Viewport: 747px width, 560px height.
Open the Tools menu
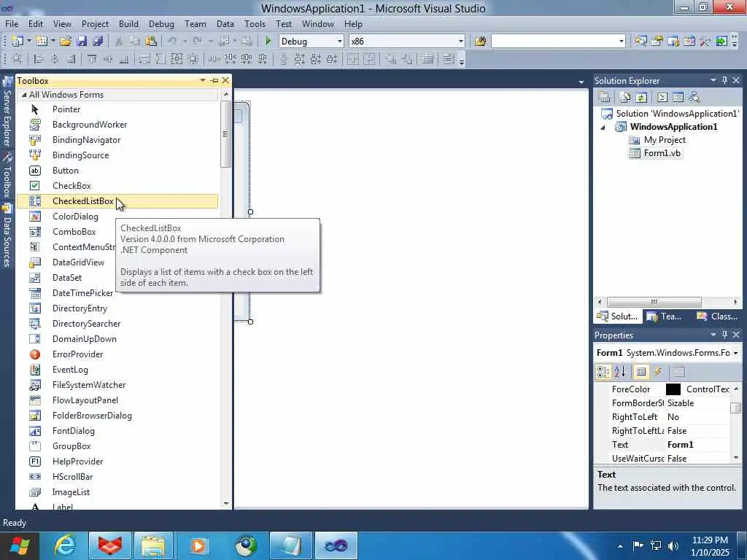tap(255, 24)
